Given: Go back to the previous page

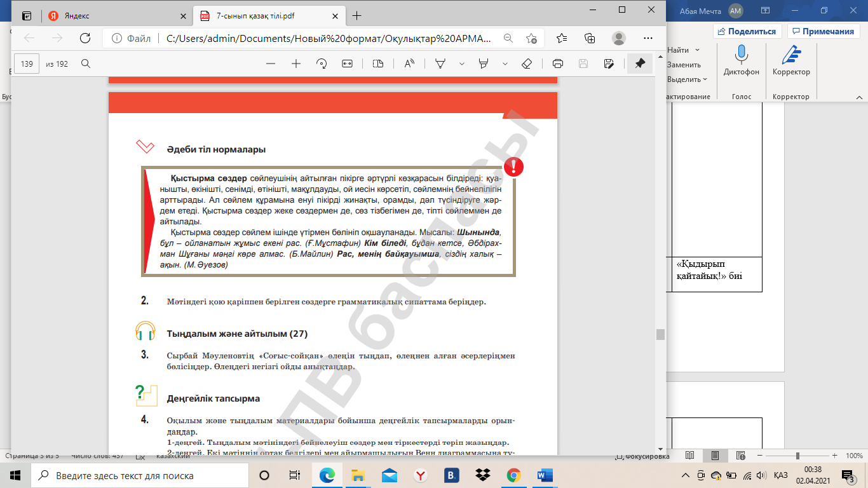Looking at the screenshot, I should [29, 38].
